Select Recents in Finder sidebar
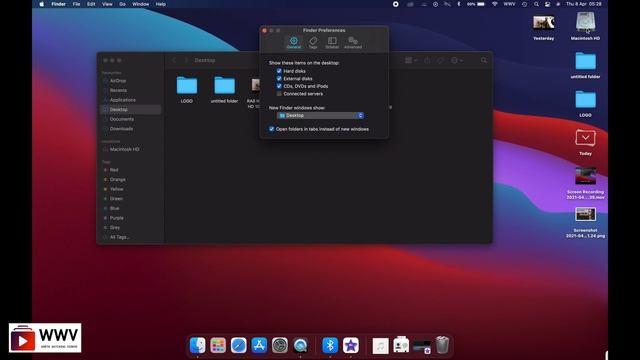The height and width of the screenshot is (360, 640). (131, 90)
